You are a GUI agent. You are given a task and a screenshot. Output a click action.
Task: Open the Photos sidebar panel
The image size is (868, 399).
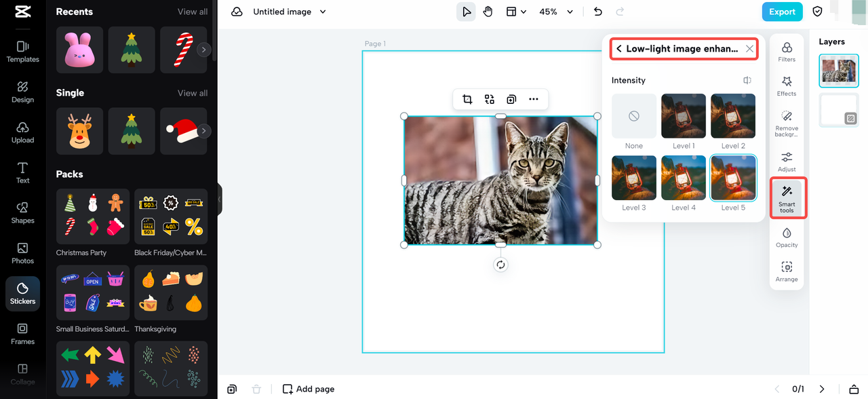click(x=22, y=253)
